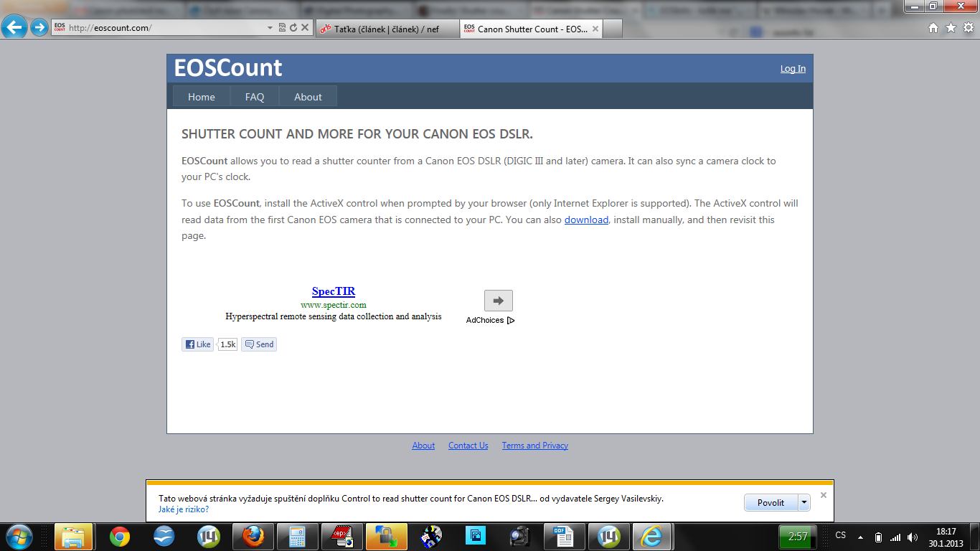Image resolution: width=980 pixels, height=551 pixels.
Task: Click the Facebook Like button
Action: pos(197,344)
